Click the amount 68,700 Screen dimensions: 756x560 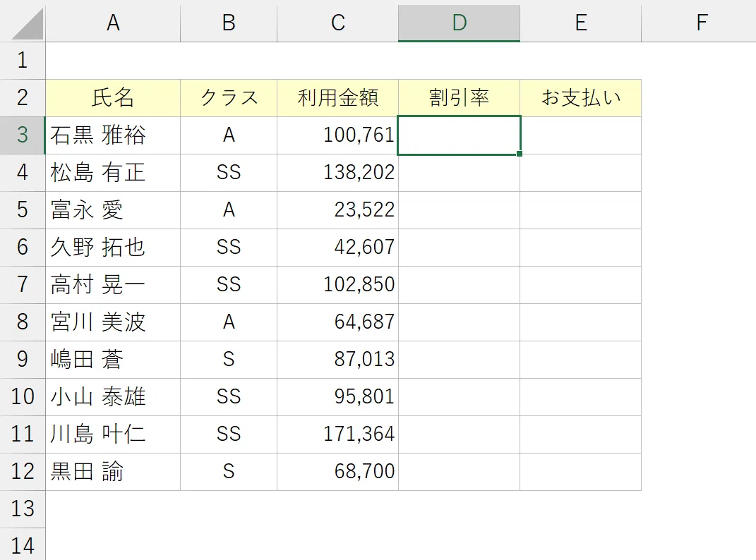(364, 472)
